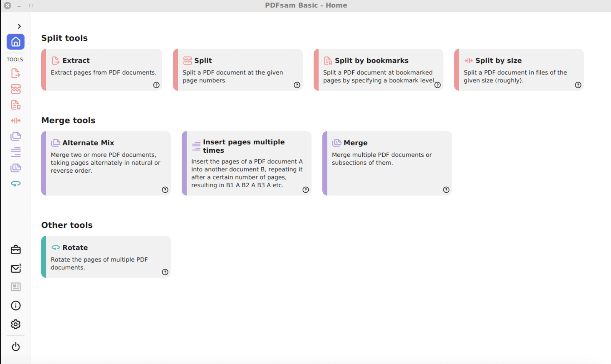Open the Rotate tool card
611x364 pixels.
point(106,257)
